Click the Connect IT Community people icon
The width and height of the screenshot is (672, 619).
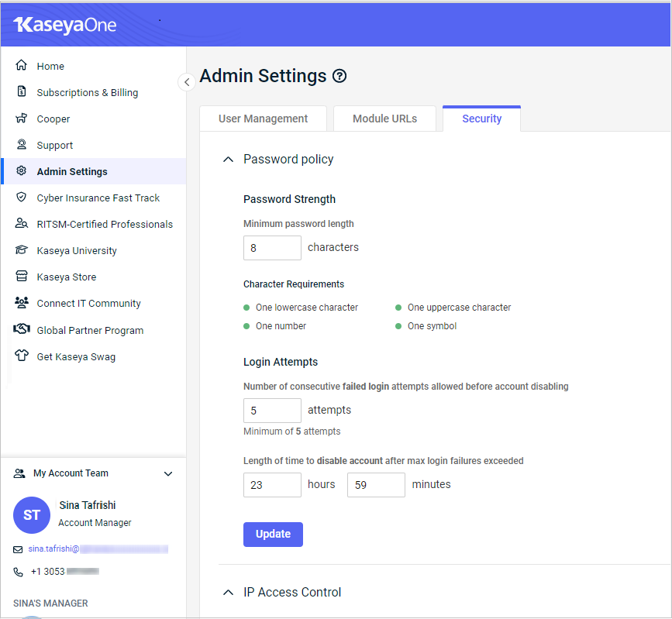(x=22, y=302)
